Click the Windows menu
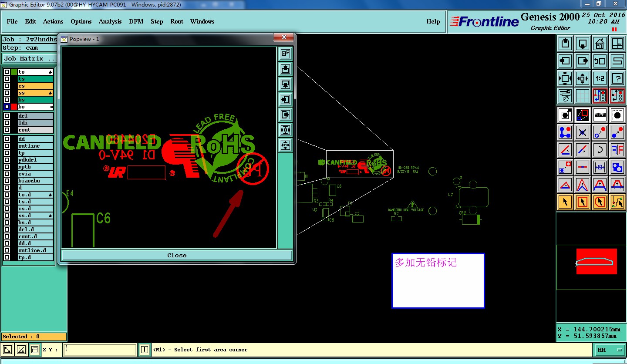 [202, 21]
